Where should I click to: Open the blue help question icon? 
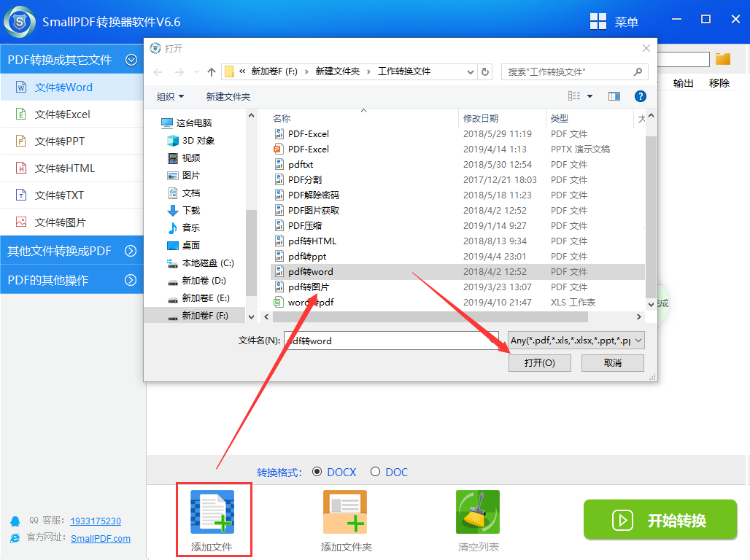[x=640, y=96]
